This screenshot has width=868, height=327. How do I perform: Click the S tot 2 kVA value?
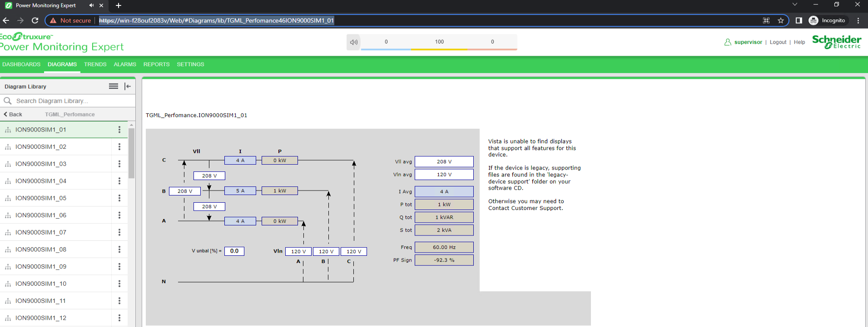(444, 230)
